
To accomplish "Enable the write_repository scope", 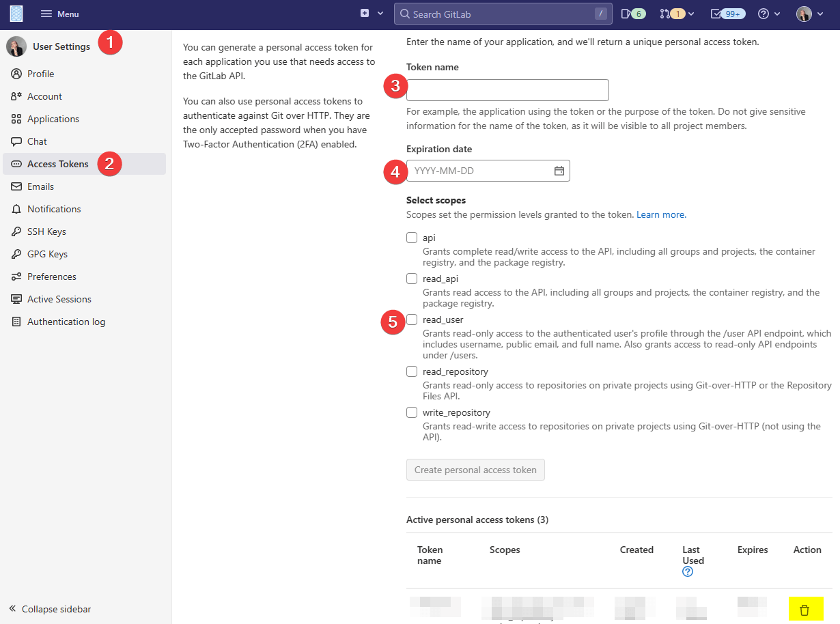I will coord(412,412).
